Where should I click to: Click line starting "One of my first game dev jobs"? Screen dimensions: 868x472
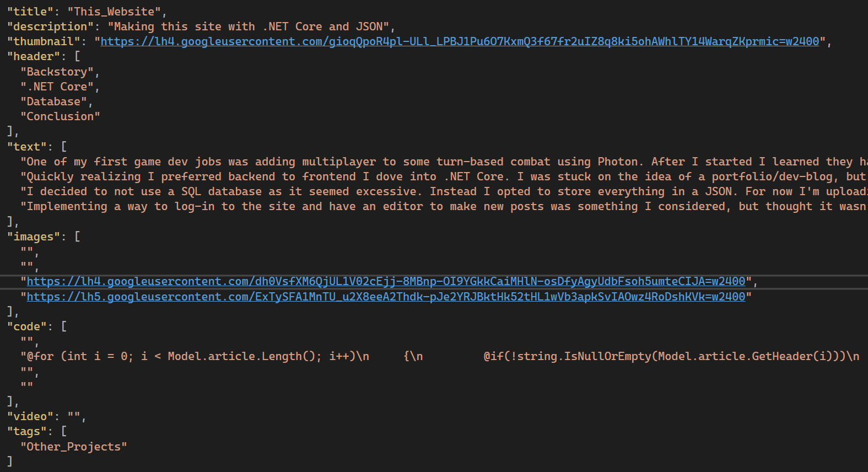coord(444,162)
